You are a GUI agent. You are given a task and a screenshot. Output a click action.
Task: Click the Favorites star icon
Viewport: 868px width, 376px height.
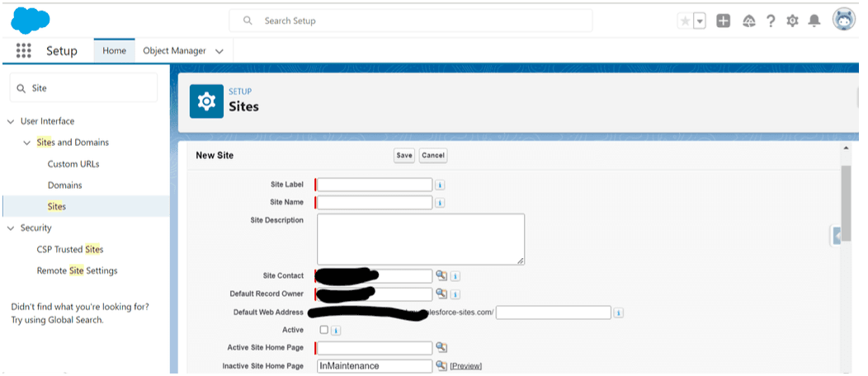685,21
